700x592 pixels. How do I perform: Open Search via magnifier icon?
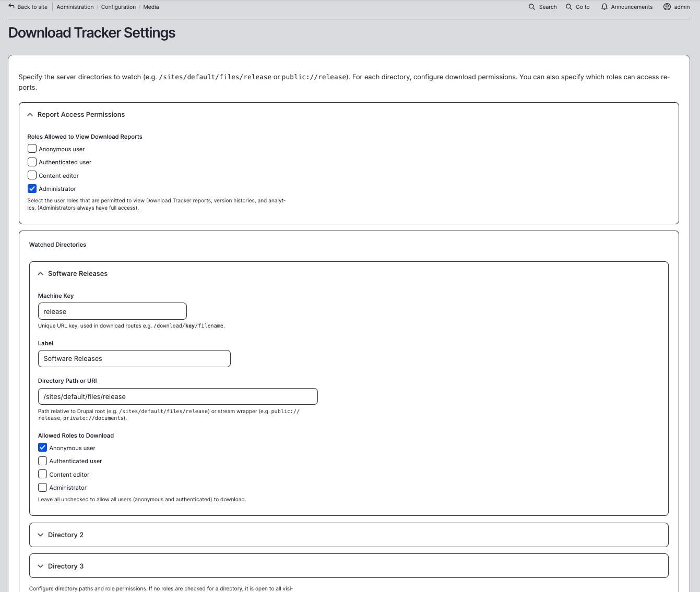[532, 7]
